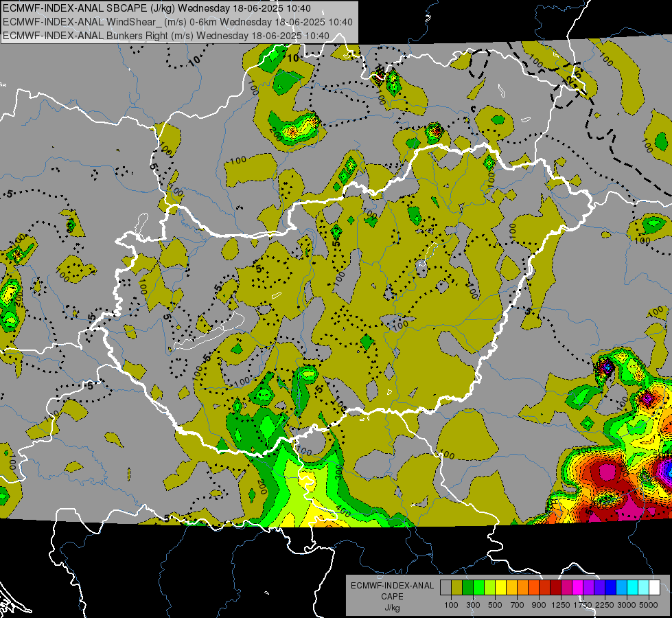Click the '500' tick label under the colorbar
Image resolution: width=672 pixels, height=618 pixels.
[495, 605]
